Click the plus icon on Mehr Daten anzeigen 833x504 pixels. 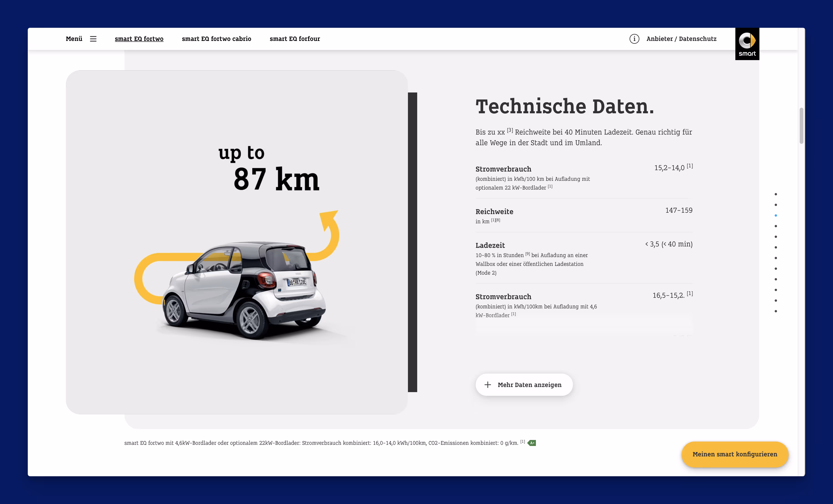[488, 385]
